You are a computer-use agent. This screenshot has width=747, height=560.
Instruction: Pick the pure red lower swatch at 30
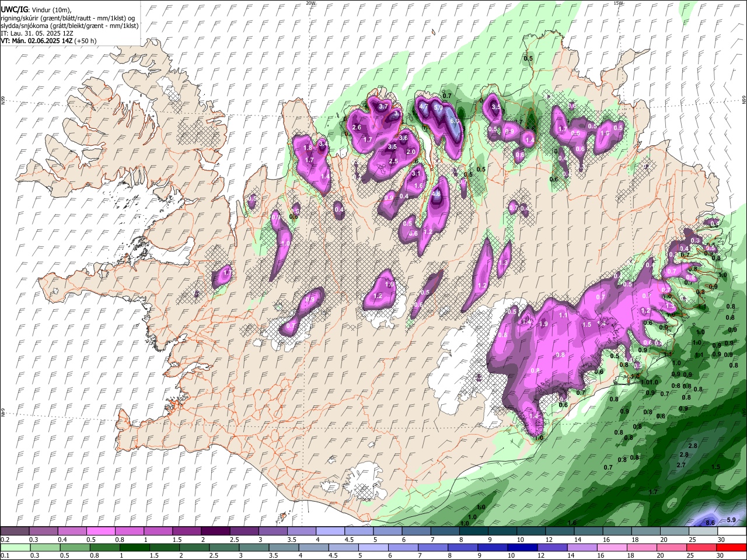tap(731, 547)
